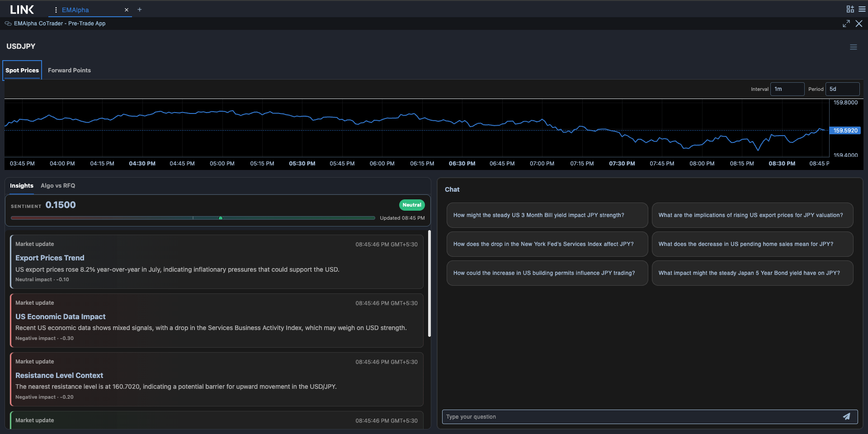Open the top-right hamburger menu in title bar
Screen dimensions: 868x434
click(862, 9)
